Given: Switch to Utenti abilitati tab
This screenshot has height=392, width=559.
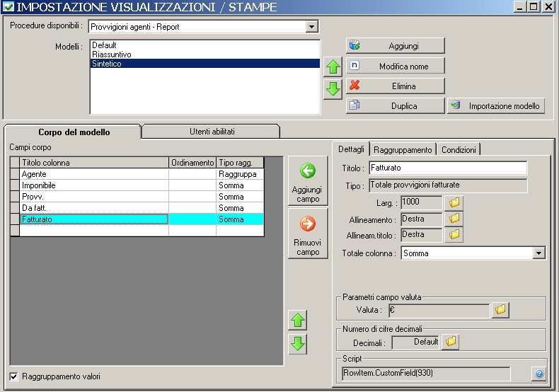Looking at the screenshot, I should [212, 132].
